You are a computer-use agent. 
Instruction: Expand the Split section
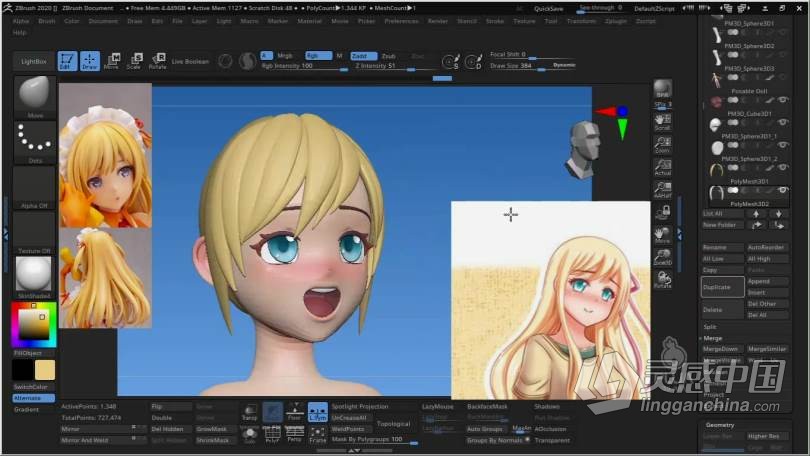pos(710,327)
